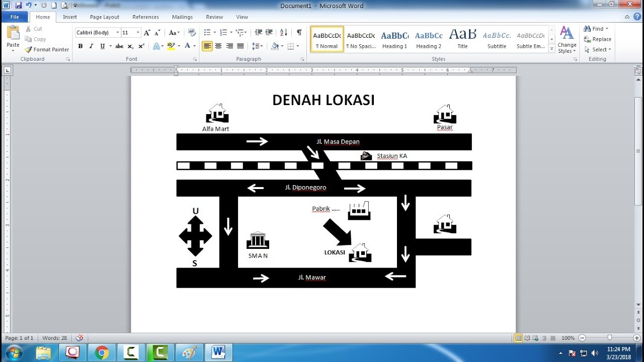644x362 pixels.
Task: Open the Find dropdown arrow
Action: click(607, 29)
